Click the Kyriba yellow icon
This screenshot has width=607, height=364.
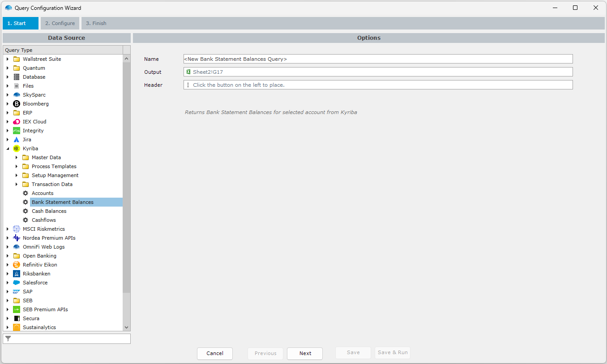(17, 148)
